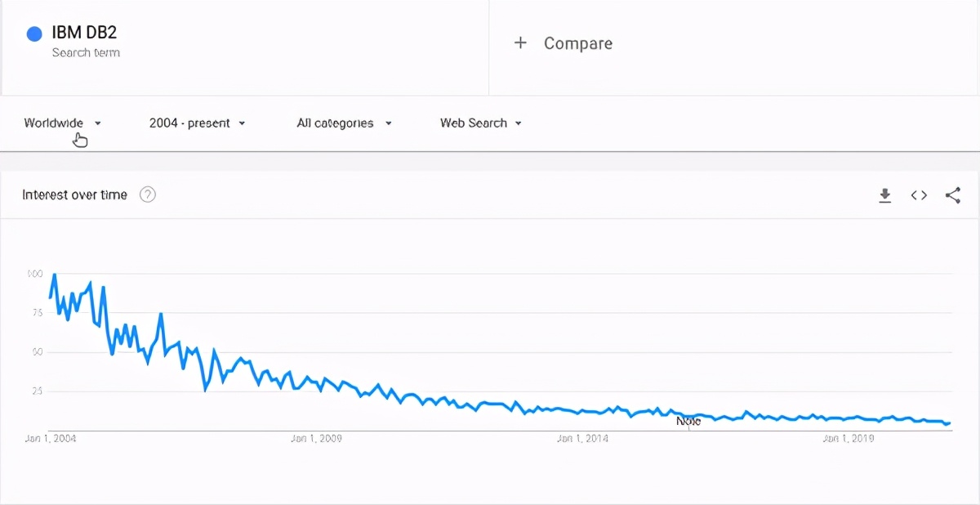Open the Worldwide region dropdown
Viewport: 980px width, 505px height.
tap(63, 123)
